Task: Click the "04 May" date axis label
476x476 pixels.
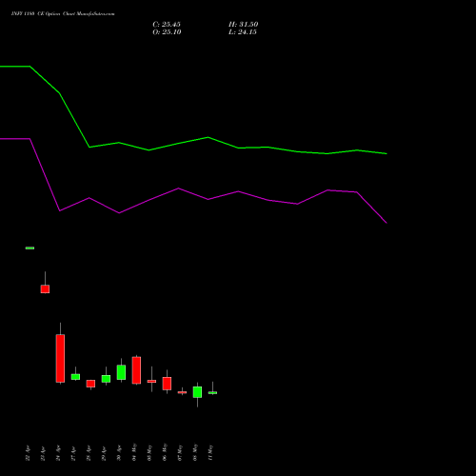Action: [x=134, y=452]
